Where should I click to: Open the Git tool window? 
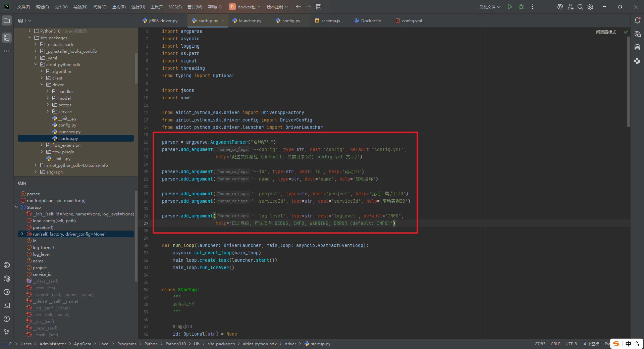7,332
